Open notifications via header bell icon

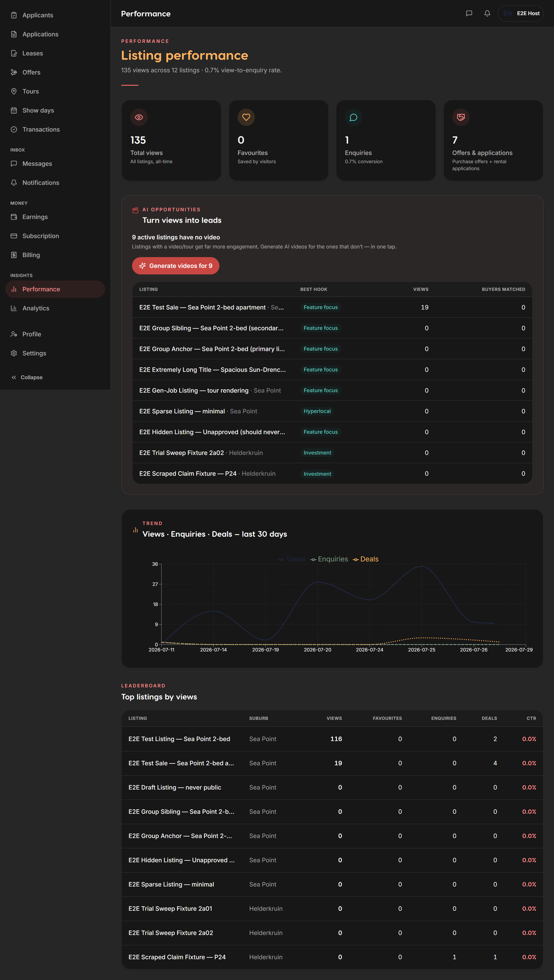pyautogui.click(x=487, y=13)
